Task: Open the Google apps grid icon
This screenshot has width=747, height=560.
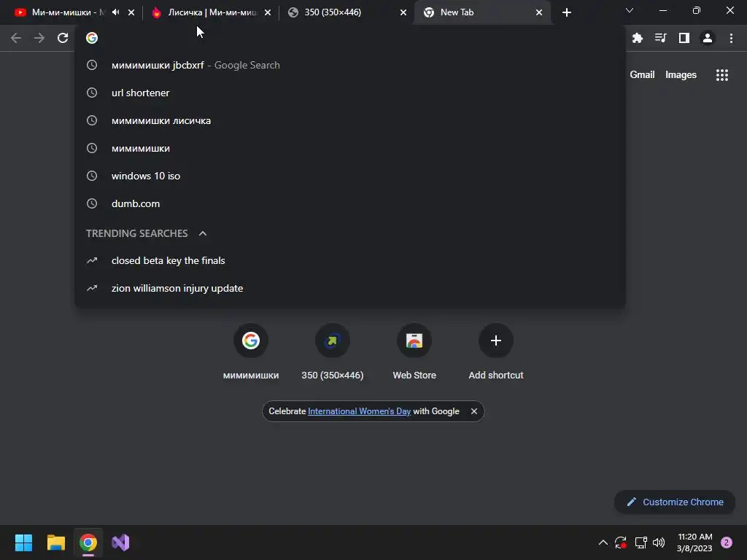Action: click(x=722, y=75)
